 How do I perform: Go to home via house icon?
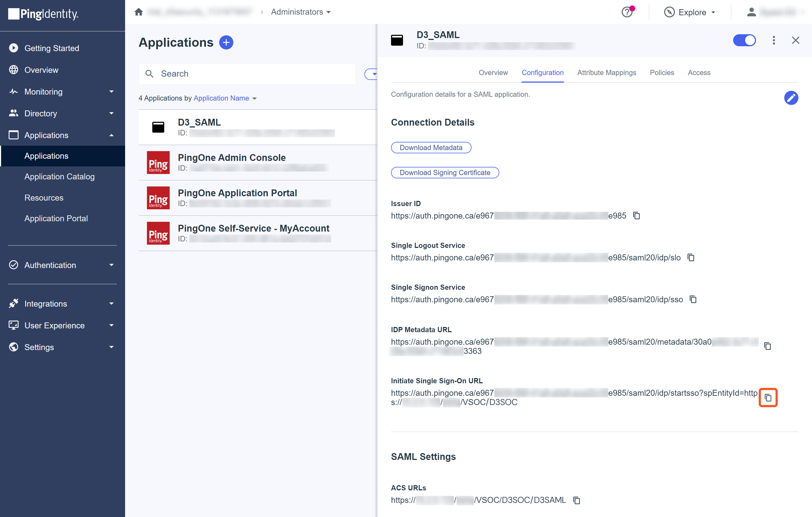139,12
